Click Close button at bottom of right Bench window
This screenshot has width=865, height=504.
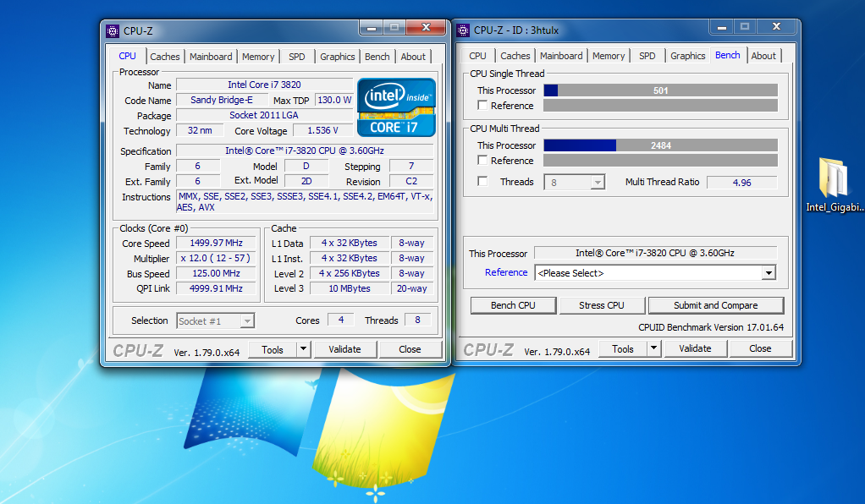point(760,348)
